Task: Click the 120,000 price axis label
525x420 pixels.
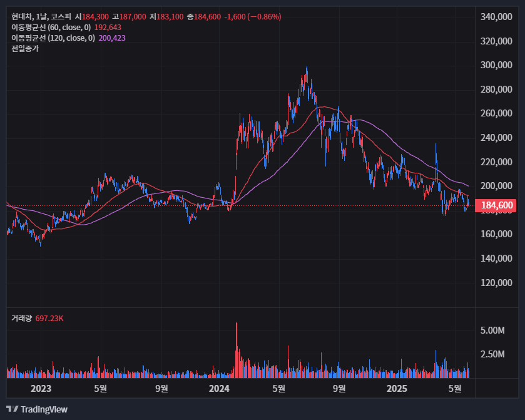Action: (x=496, y=283)
